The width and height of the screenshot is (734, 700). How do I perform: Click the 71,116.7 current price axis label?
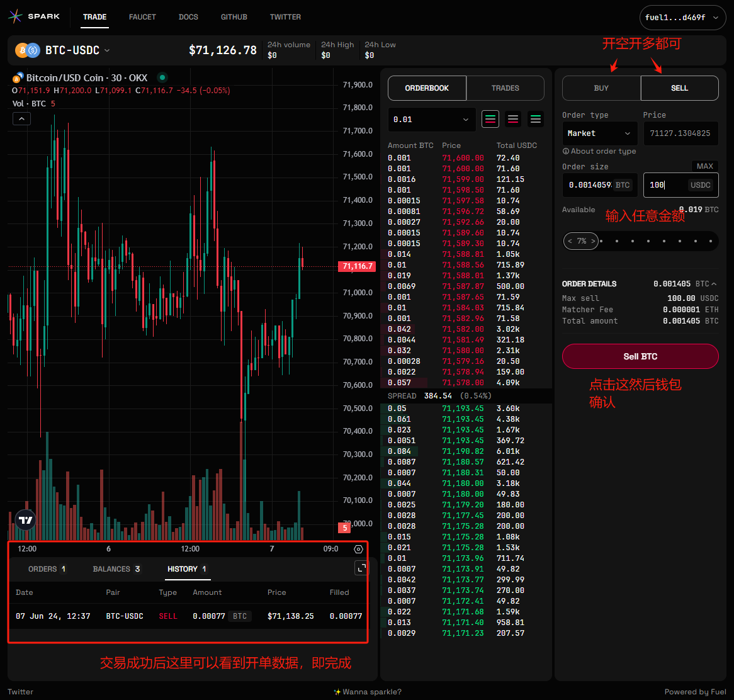(357, 266)
